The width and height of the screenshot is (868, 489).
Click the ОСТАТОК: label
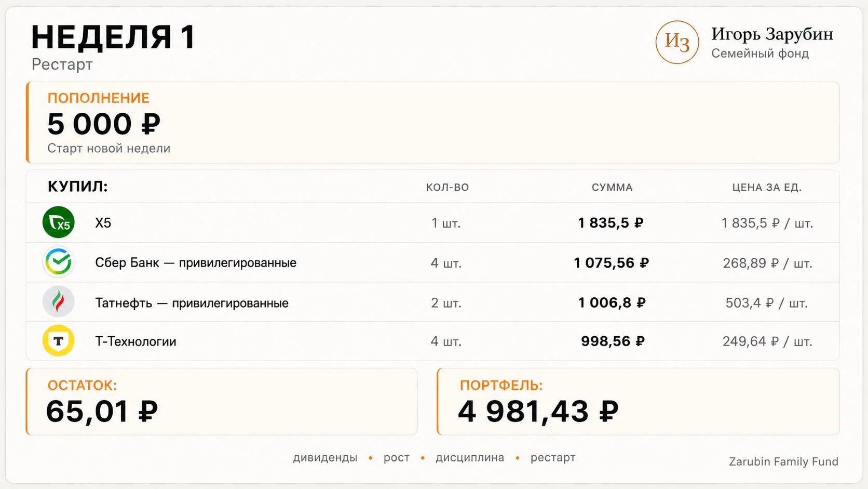(83, 386)
